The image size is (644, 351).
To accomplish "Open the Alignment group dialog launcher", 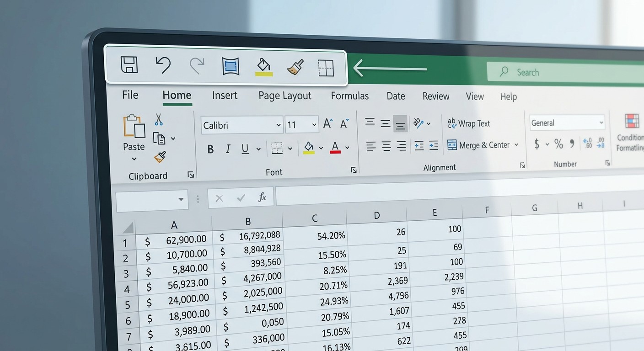I will [x=522, y=165].
